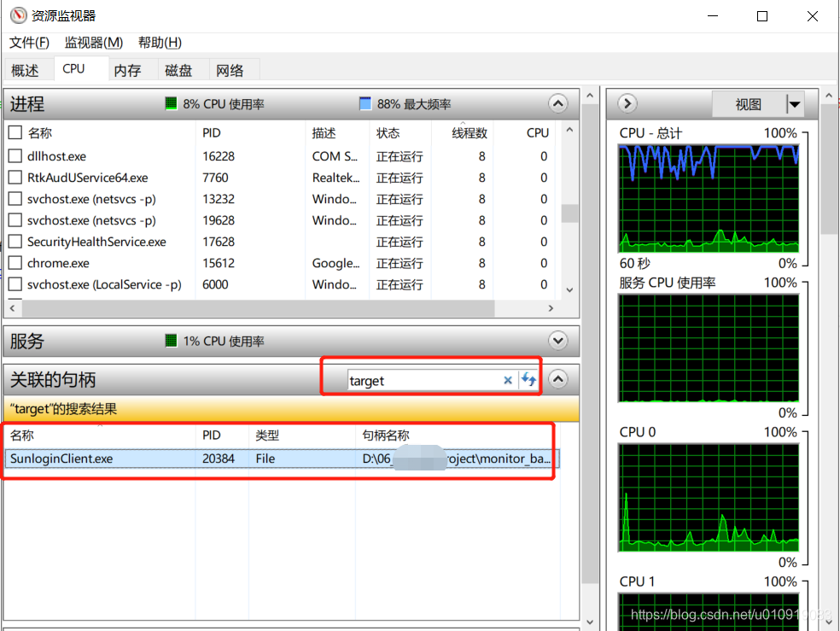Switch to the 内存 memory tab

coord(128,70)
